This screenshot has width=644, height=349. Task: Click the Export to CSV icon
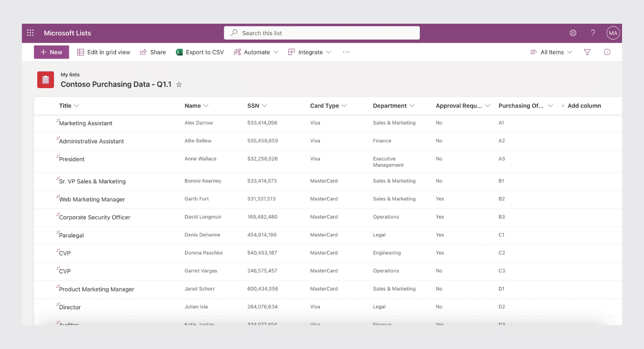coord(179,52)
